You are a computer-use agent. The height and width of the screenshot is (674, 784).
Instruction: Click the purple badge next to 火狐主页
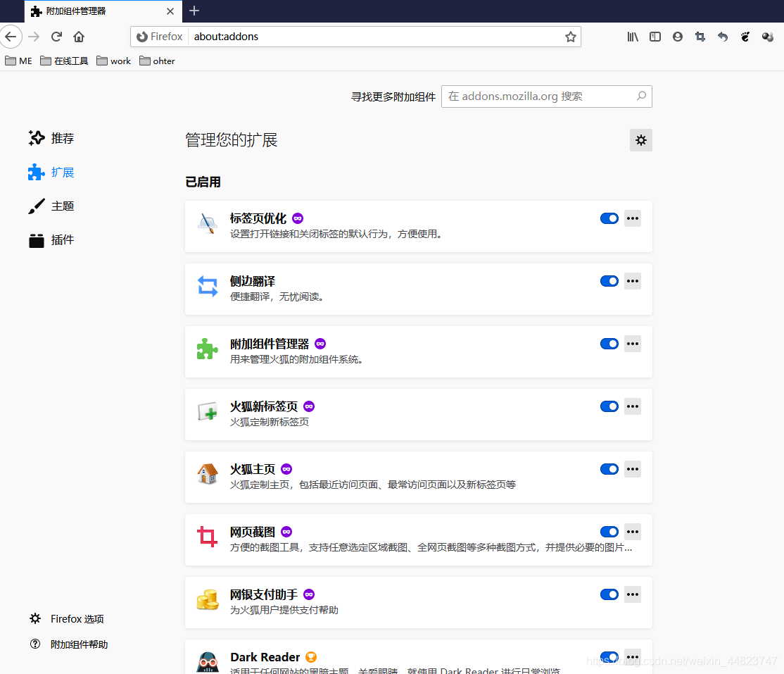point(286,469)
